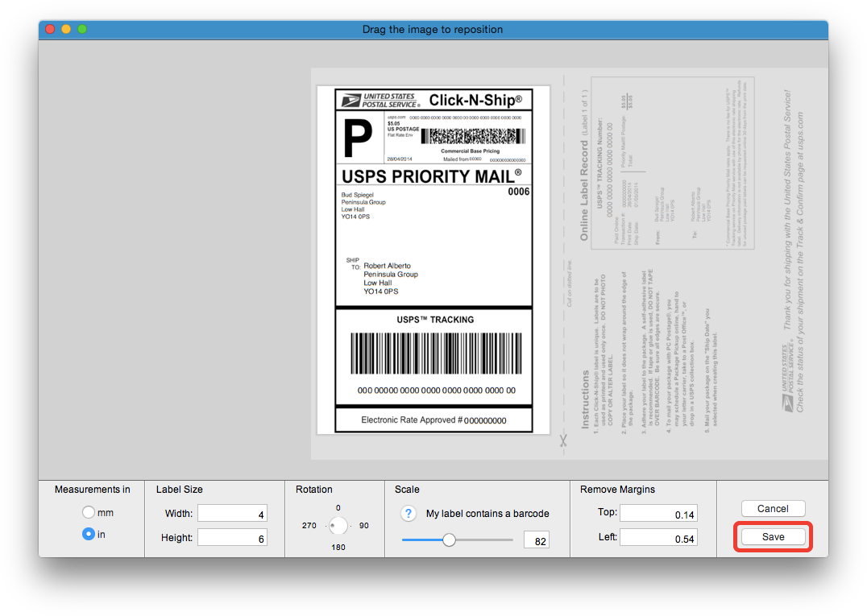Select the mm measurement radio button
Image resolution: width=867 pixels, height=616 pixels.
pos(89,512)
